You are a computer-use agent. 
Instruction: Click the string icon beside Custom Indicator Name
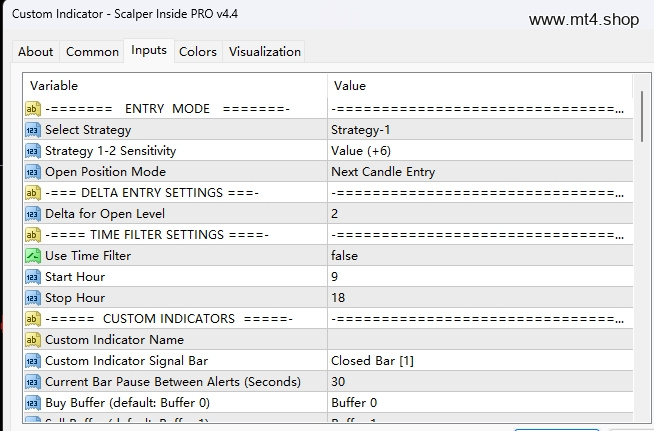pyautogui.click(x=33, y=340)
